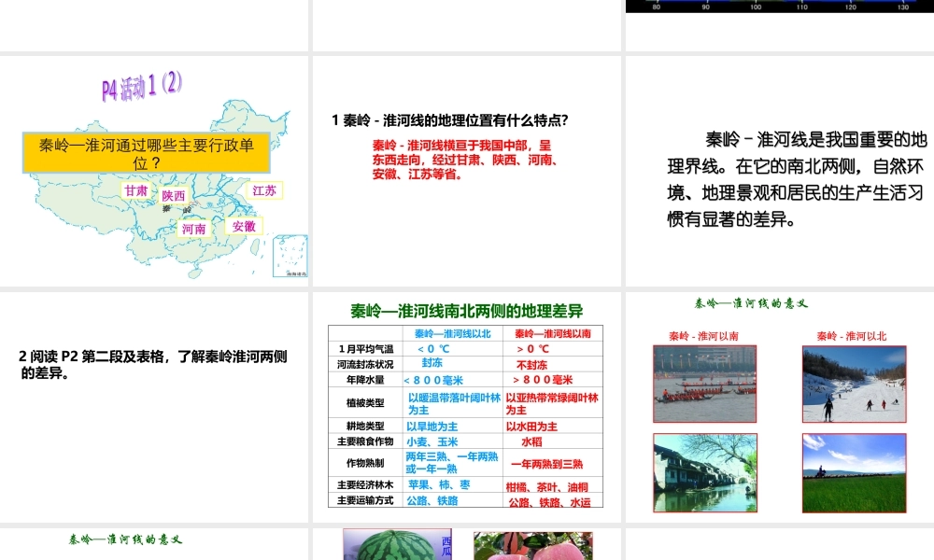Select column header 秦岭—淮河线以北
This screenshot has height=560, width=934.
click(x=453, y=333)
